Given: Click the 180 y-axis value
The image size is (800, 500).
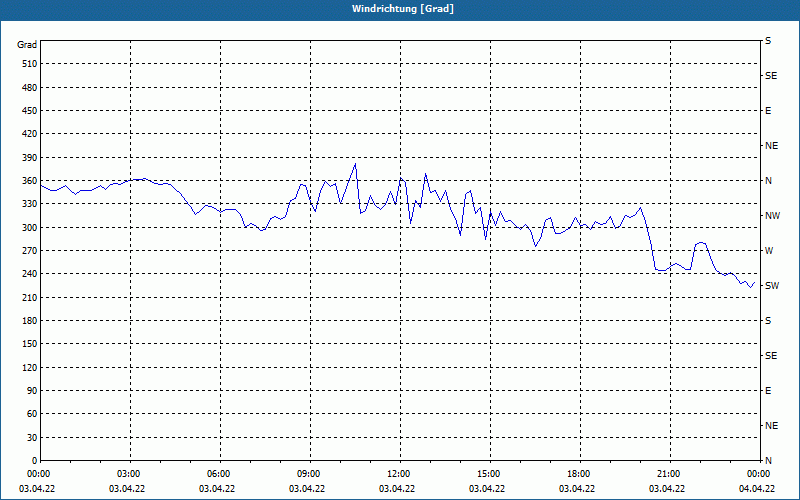Looking at the screenshot, I should pyautogui.click(x=30, y=321).
